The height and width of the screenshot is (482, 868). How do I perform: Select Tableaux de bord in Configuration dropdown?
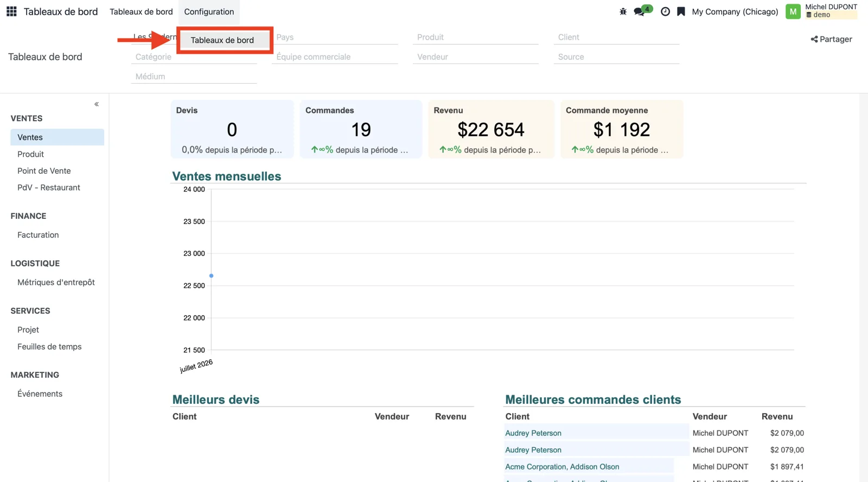tap(225, 40)
